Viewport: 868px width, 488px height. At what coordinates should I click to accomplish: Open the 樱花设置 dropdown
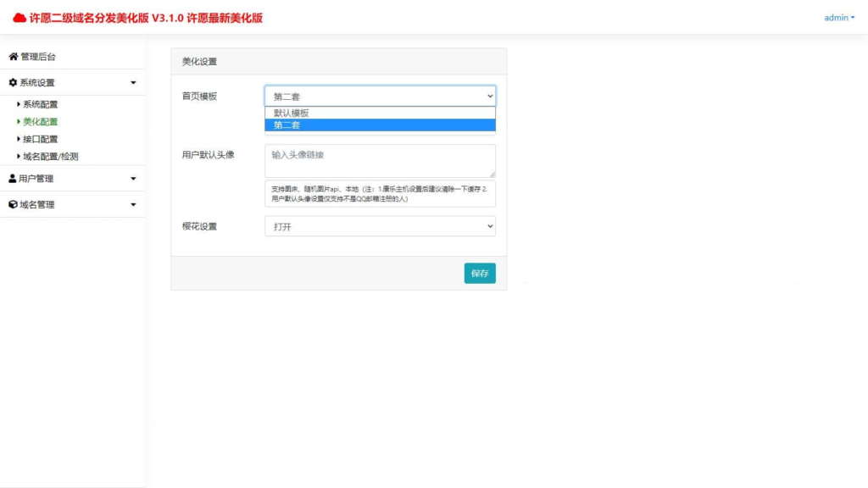click(x=379, y=225)
